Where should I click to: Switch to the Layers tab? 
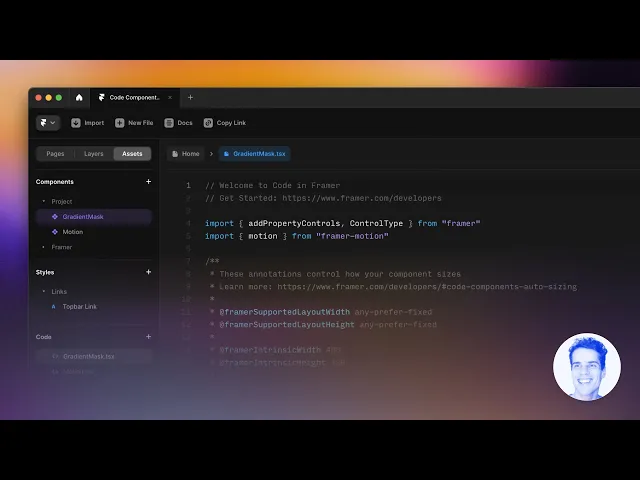click(x=93, y=154)
